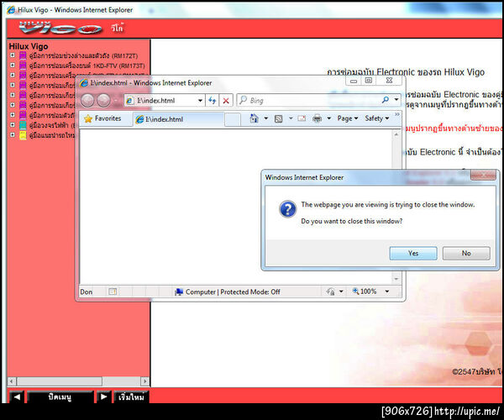This screenshot has height=420, width=504.
Task: Expand the yellow book tree node
Action: tap(13, 135)
